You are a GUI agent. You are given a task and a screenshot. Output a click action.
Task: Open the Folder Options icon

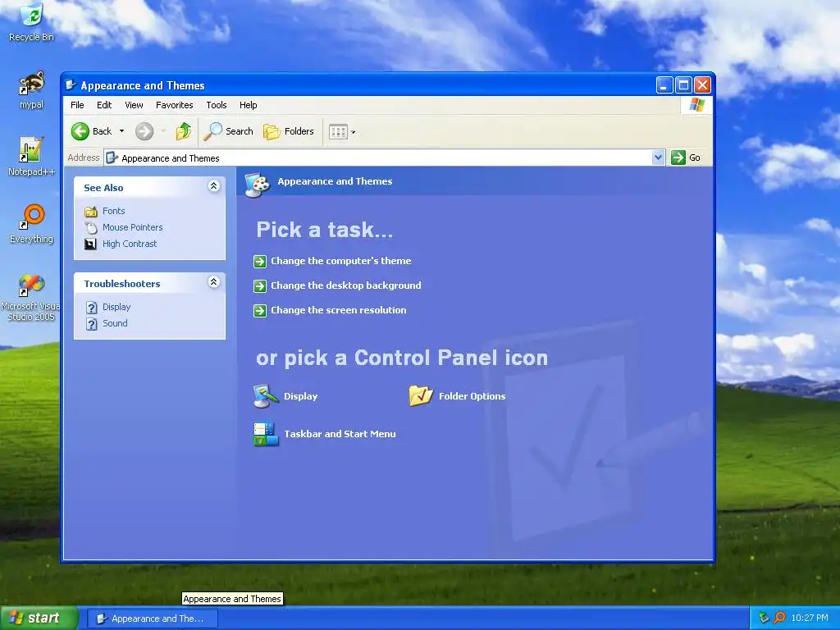point(421,396)
